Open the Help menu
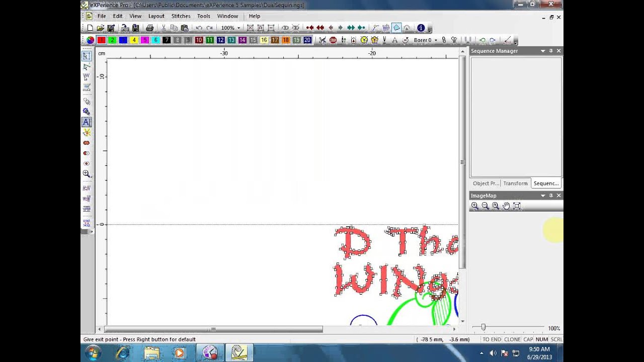 (x=255, y=16)
